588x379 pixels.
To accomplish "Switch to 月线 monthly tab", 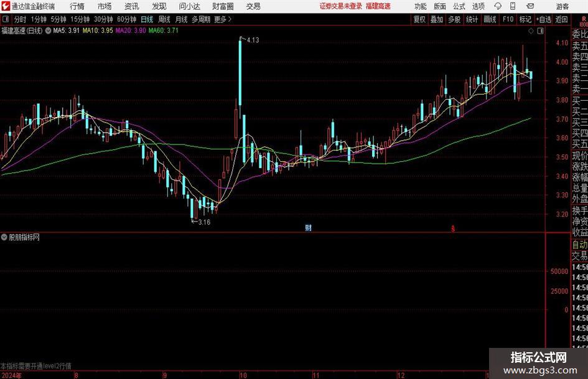I will [182, 19].
